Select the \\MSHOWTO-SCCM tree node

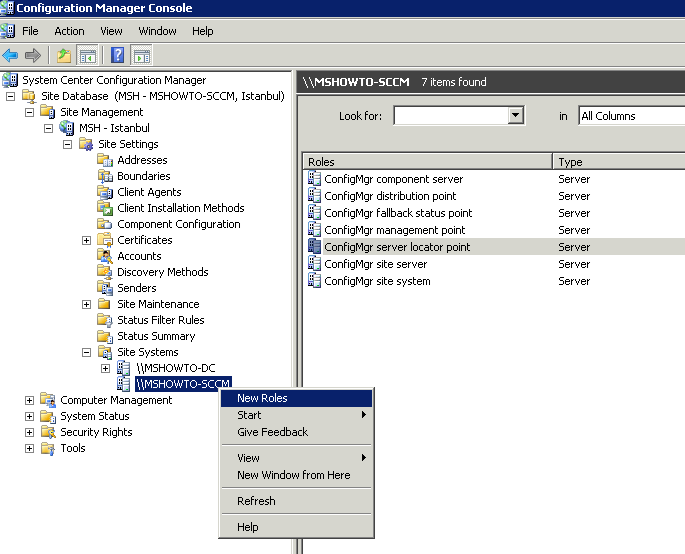tap(183, 384)
